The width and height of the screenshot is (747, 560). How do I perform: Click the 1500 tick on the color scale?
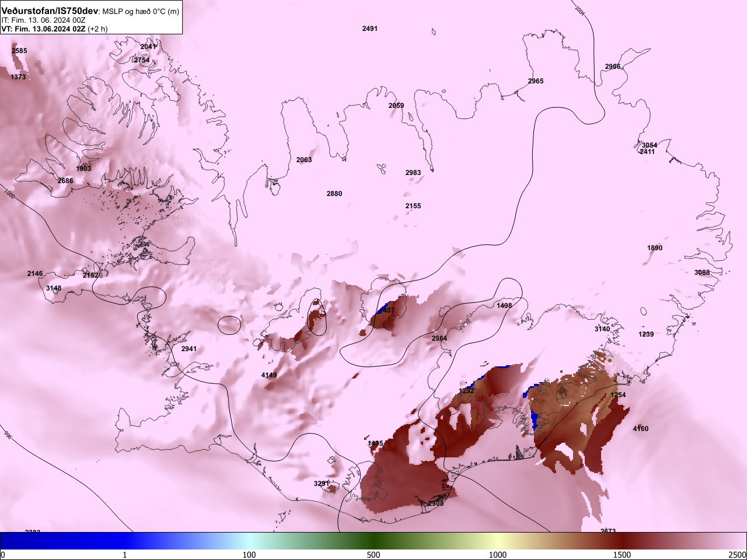pyautogui.click(x=622, y=555)
